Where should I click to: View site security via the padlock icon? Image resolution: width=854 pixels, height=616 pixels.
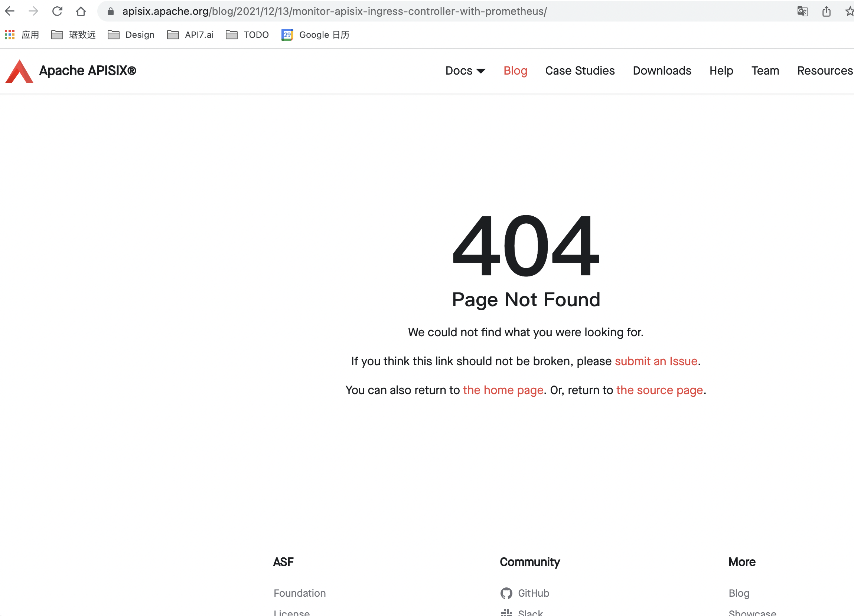point(110,11)
